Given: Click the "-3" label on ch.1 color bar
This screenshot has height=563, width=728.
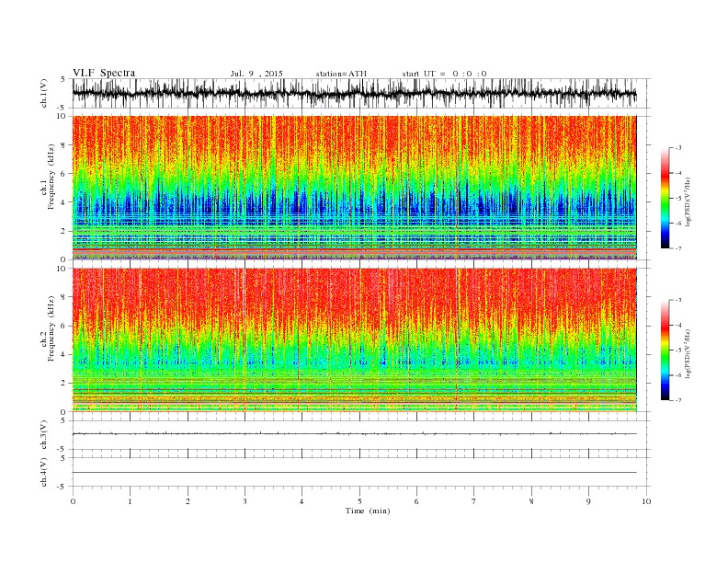Looking at the screenshot, I should (677, 148).
